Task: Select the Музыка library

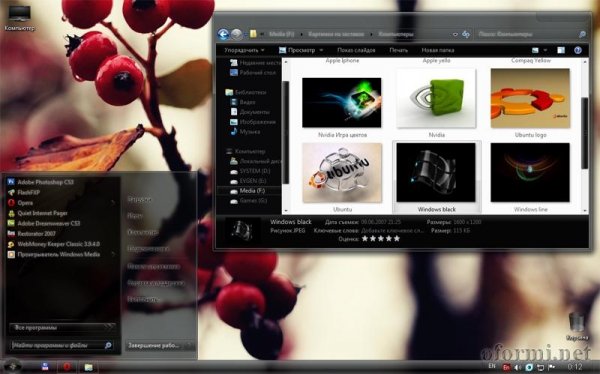Action: click(x=245, y=132)
